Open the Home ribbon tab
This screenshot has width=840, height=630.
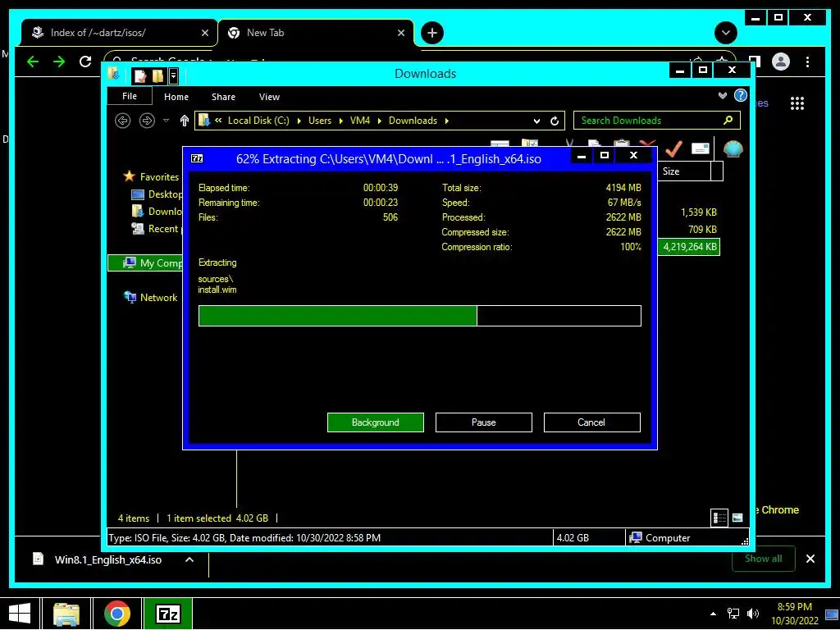point(176,97)
